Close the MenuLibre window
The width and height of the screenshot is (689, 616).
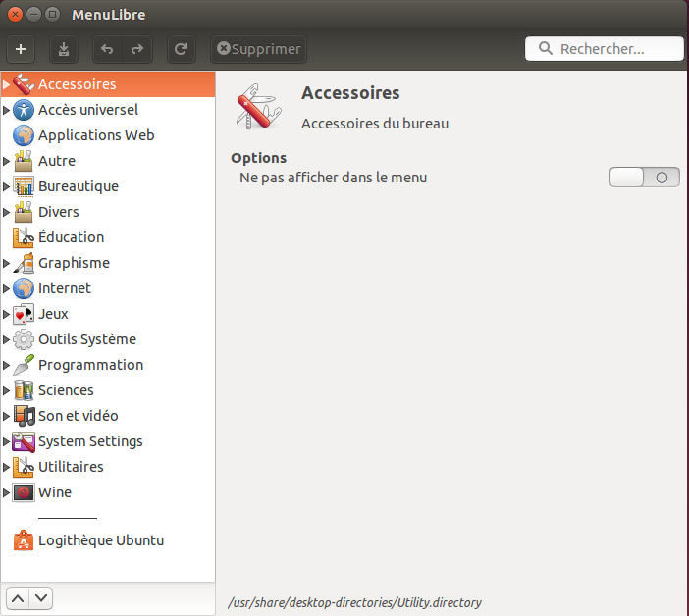pyautogui.click(x=15, y=15)
